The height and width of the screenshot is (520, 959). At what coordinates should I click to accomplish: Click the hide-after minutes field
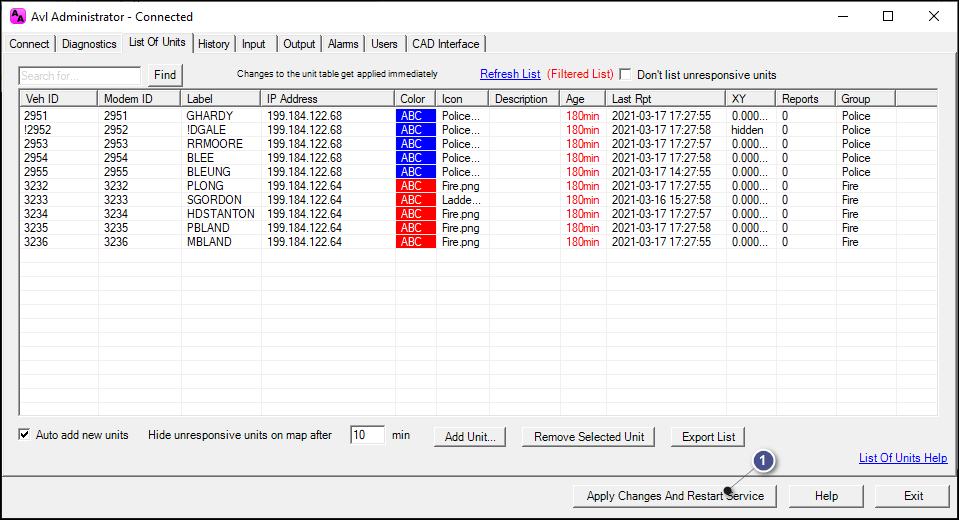367,435
